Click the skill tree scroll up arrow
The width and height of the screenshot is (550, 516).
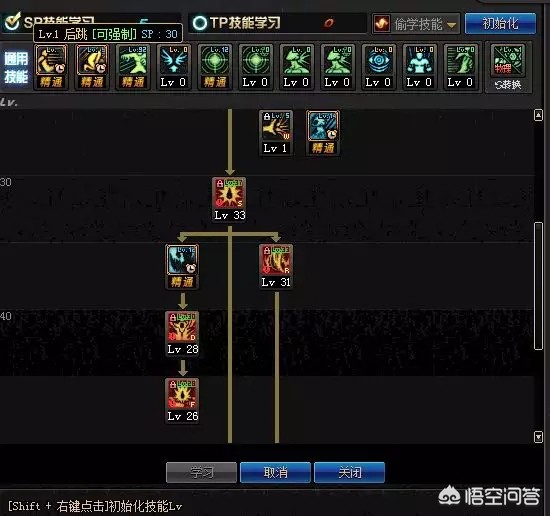coord(538,115)
